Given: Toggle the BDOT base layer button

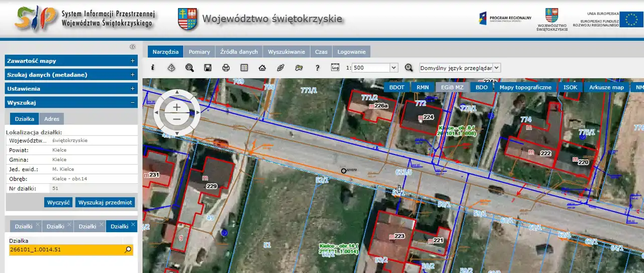Looking at the screenshot, I should 396,87.
